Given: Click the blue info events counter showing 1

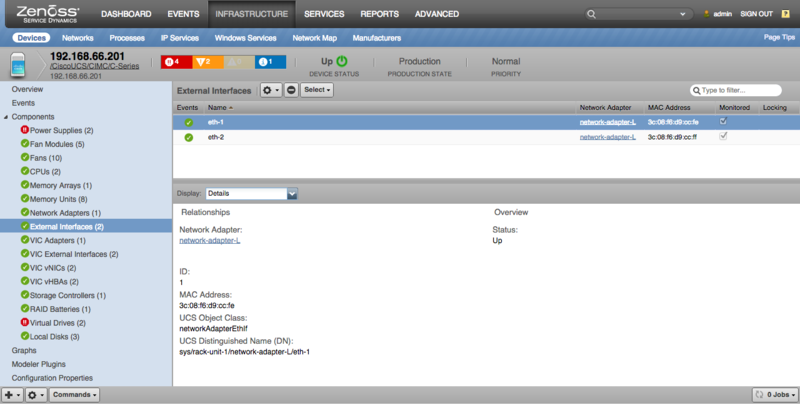Looking at the screenshot, I should coord(270,62).
